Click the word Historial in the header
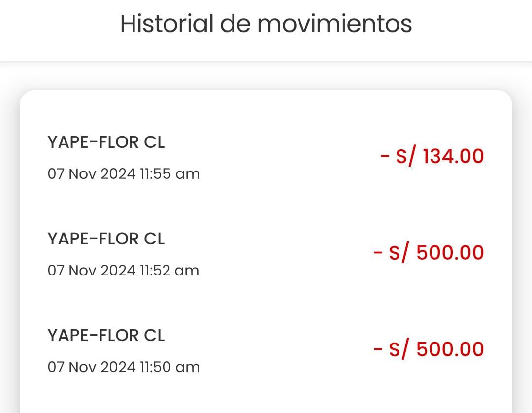This screenshot has height=413, width=532. [x=166, y=24]
